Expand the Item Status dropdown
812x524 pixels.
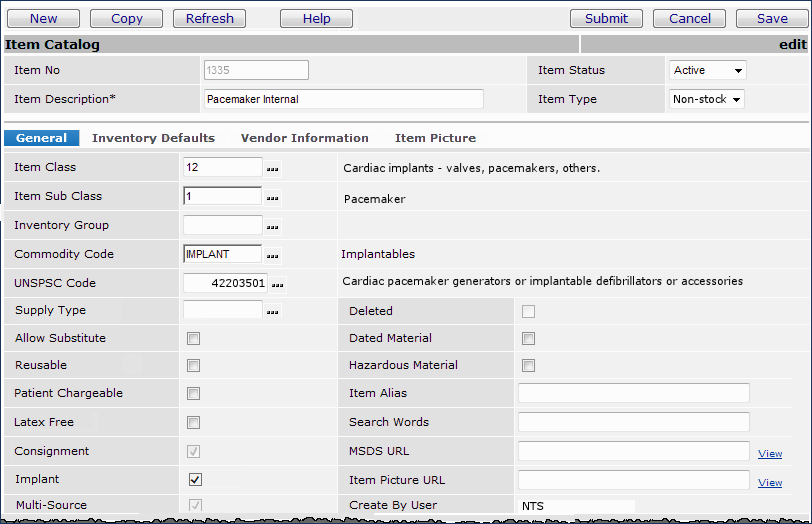[707, 71]
